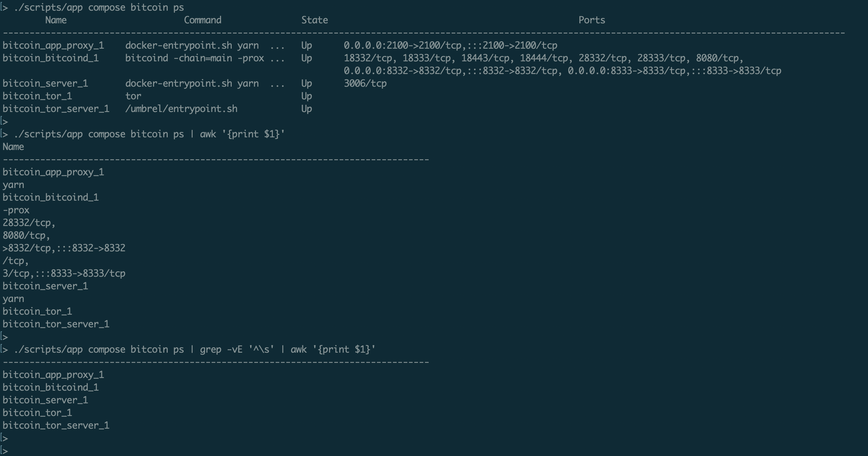The width and height of the screenshot is (868, 456).
Task: Click bitcoin_app_proxy_1 in the first table
Action: point(53,45)
